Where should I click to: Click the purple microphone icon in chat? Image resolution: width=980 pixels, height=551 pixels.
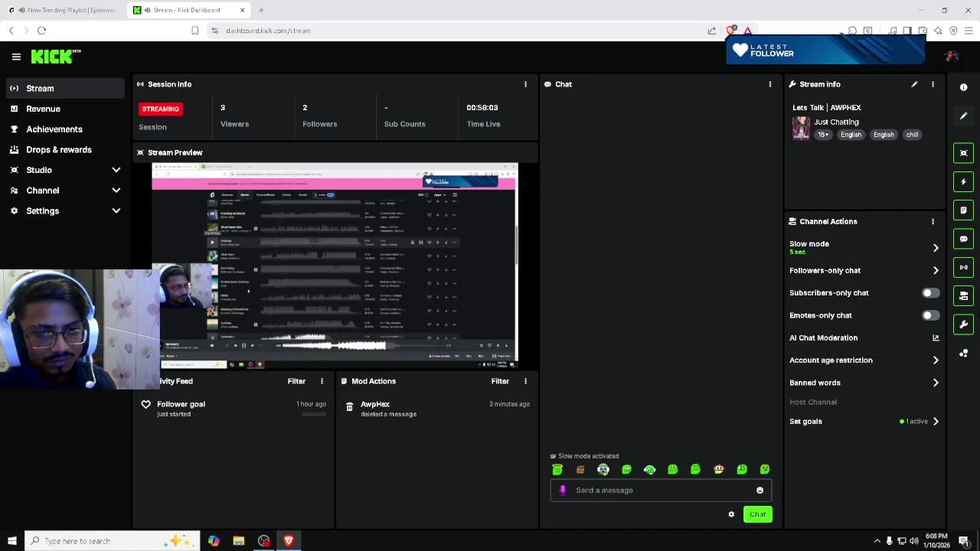pyautogui.click(x=563, y=491)
